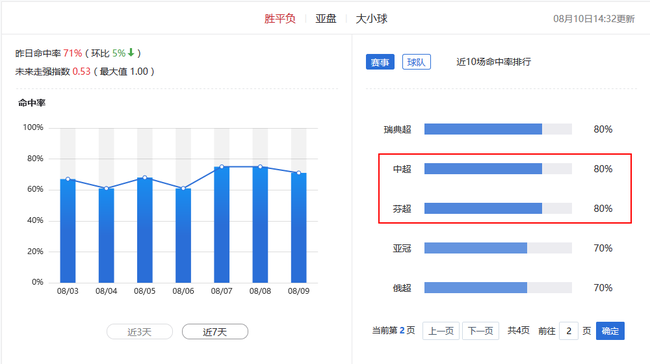Select the 瑞典超 league label
The height and width of the screenshot is (364, 650).
click(x=397, y=129)
